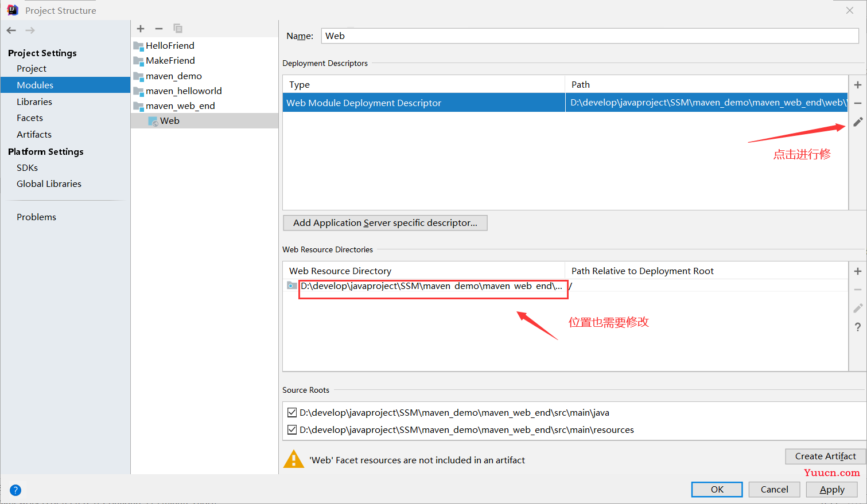This screenshot has height=504, width=867.
Task: Remove selected module with minus icon
Action: (159, 29)
